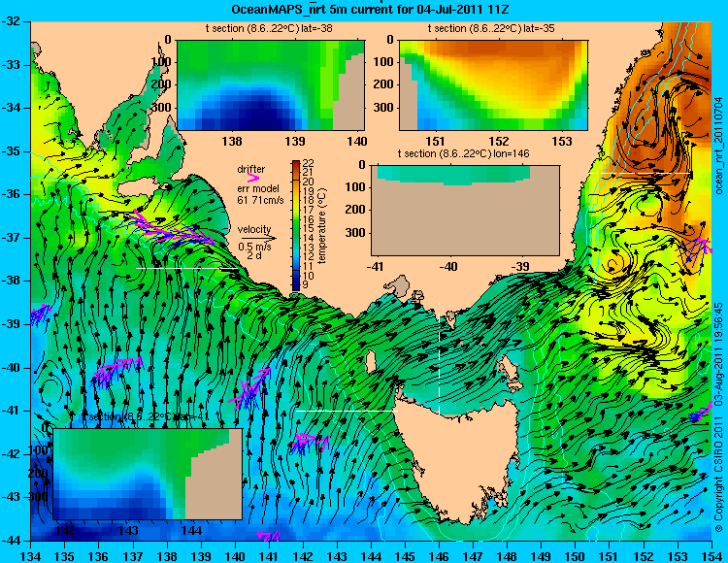The height and width of the screenshot is (563, 728).
Task: Click the 't section (8.6..22°C) lat=-38' heading
Action: tap(269, 28)
